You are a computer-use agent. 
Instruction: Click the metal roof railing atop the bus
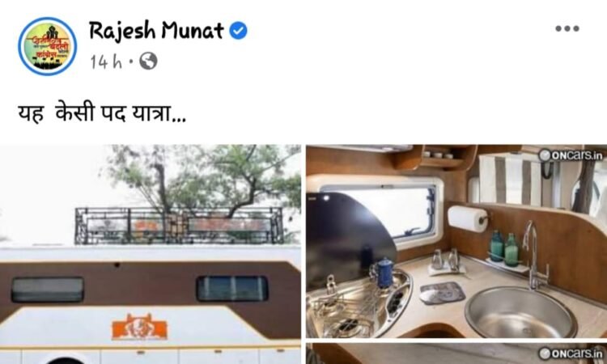click(179, 226)
